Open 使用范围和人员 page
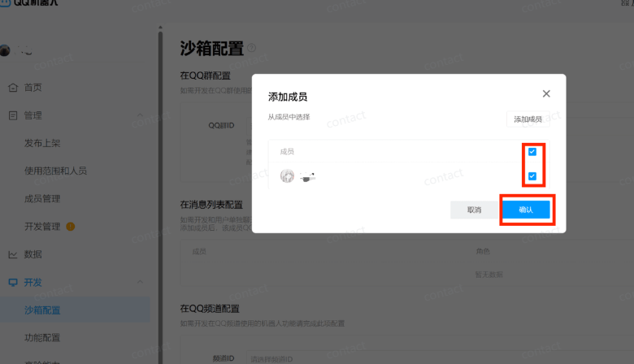Screen dimensions: 634x364 pos(55,171)
